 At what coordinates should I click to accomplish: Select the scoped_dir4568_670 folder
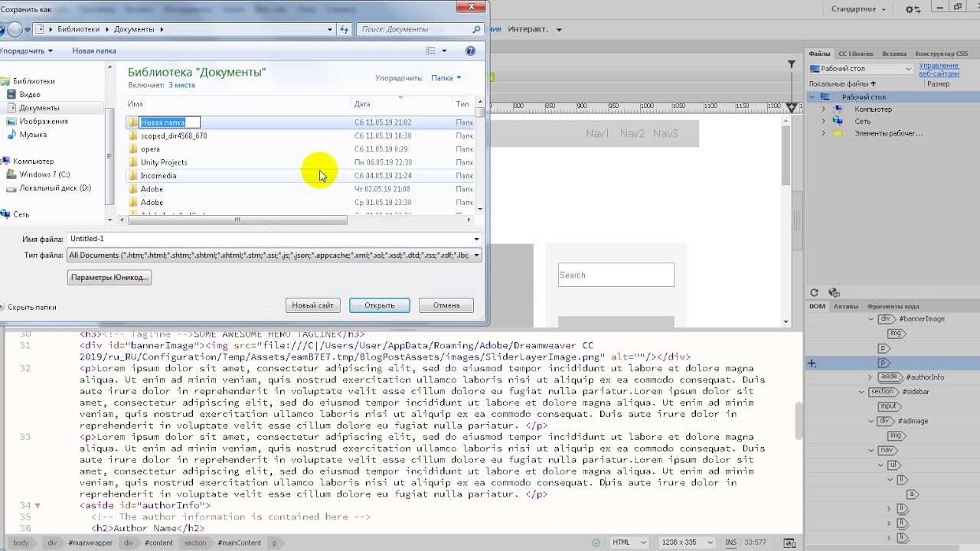[174, 135]
